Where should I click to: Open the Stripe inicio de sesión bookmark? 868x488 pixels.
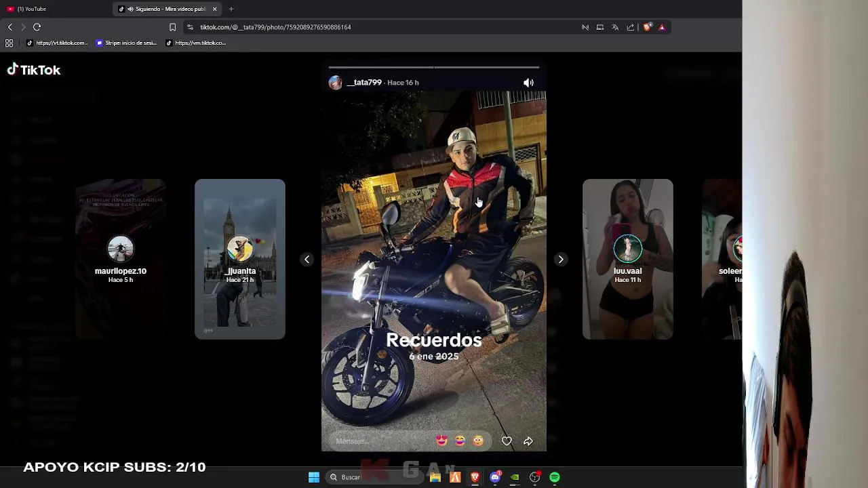[x=127, y=43]
